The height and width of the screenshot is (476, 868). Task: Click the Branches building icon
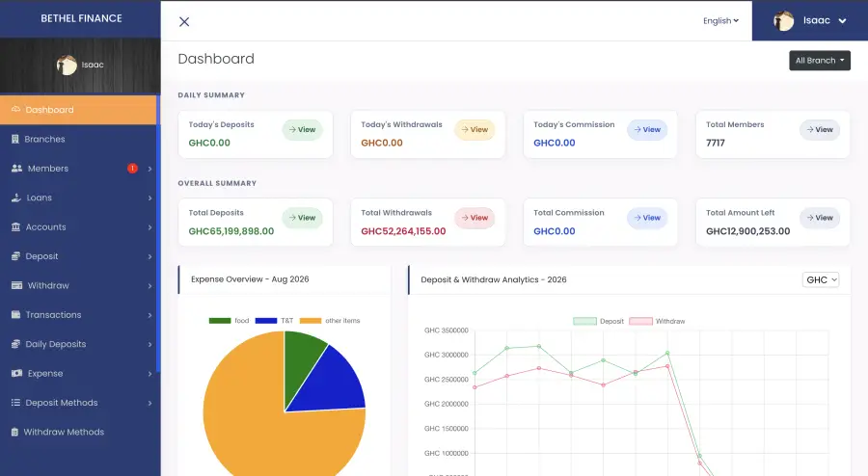tap(15, 139)
